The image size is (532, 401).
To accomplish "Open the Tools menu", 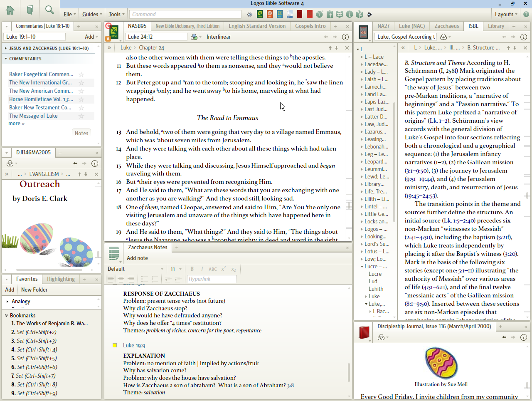I will (x=116, y=14).
